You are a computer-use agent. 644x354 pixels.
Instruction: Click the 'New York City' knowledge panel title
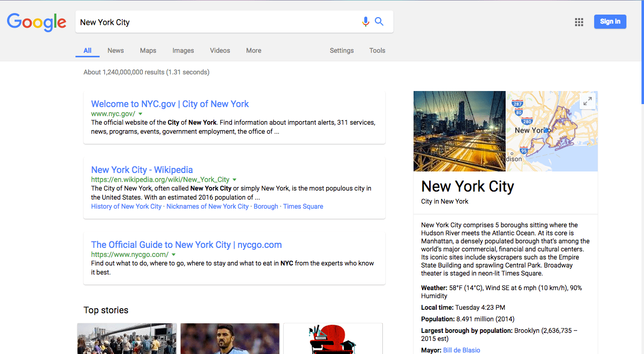tap(467, 187)
